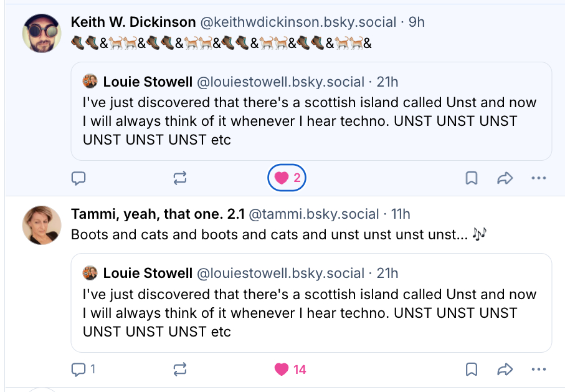Unlike Tammi's post with 14 likes
The height and width of the screenshot is (392, 565).
290,370
